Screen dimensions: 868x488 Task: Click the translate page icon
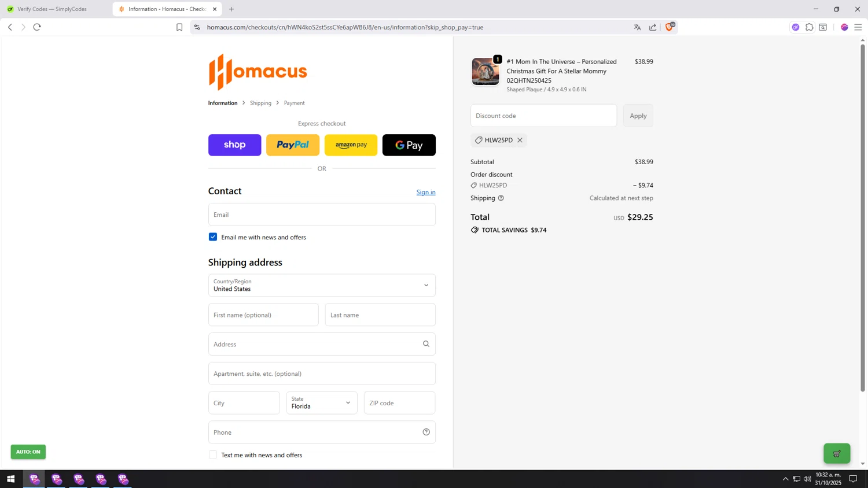point(637,27)
